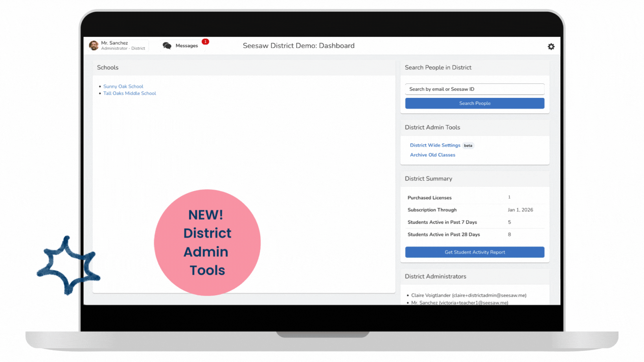Click the District Summary header

pos(428,178)
